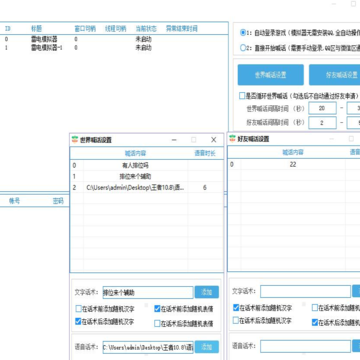
Task: Select the 排位来个辅助 list row
Action: tap(147, 176)
